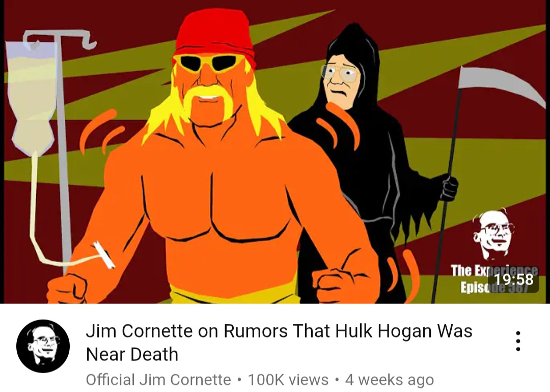Tap 'The Experience' text overlay in thumbnail
Screen dimensions: 550x392
click(x=494, y=271)
